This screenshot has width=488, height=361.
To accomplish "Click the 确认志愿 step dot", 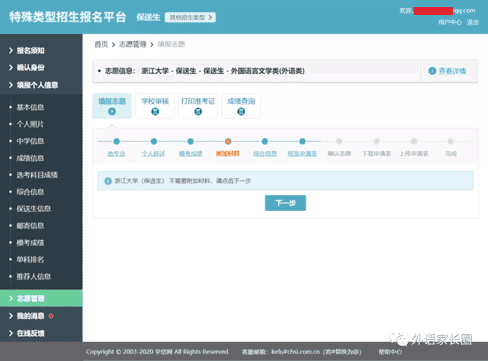I will [x=339, y=141].
